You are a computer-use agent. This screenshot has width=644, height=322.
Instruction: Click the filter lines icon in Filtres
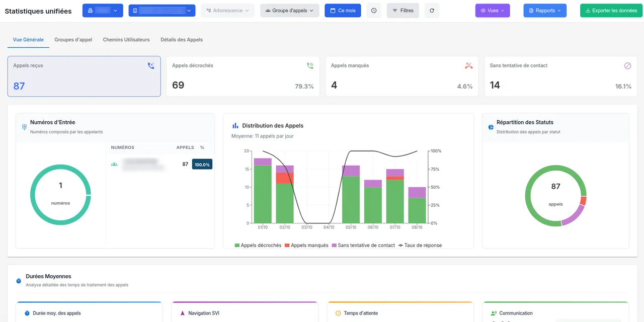(x=395, y=11)
